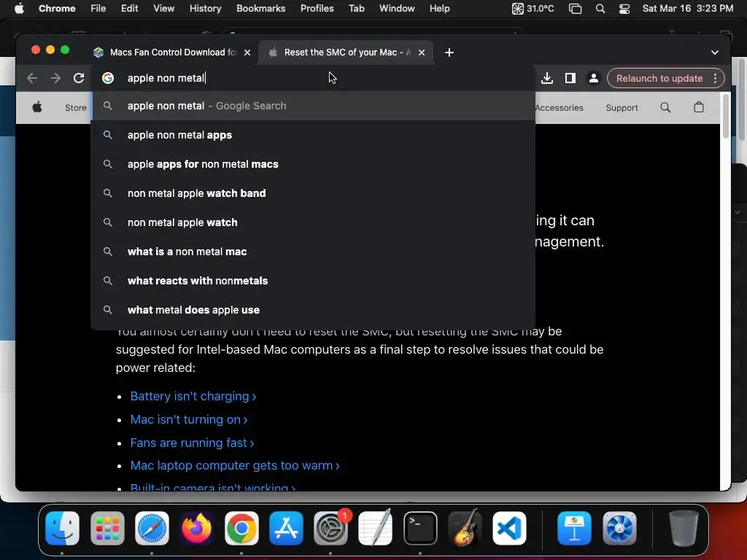Close the Reset the SMC tab
747x560 pixels.
click(x=422, y=52)
